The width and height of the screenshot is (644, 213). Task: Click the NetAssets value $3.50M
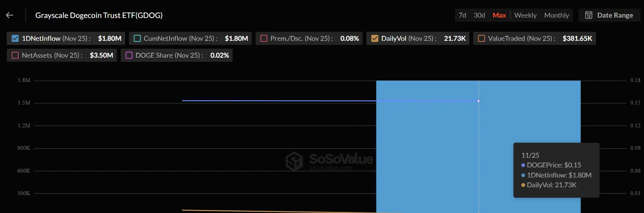(102, 55)
